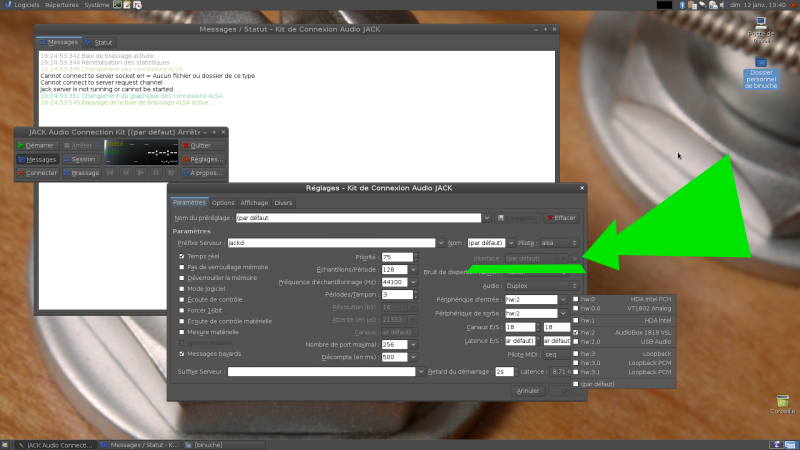Open the Préfixe Serveur dropdown arrow
The height and width of the screenshot is (450, 800).
(441, 243)
